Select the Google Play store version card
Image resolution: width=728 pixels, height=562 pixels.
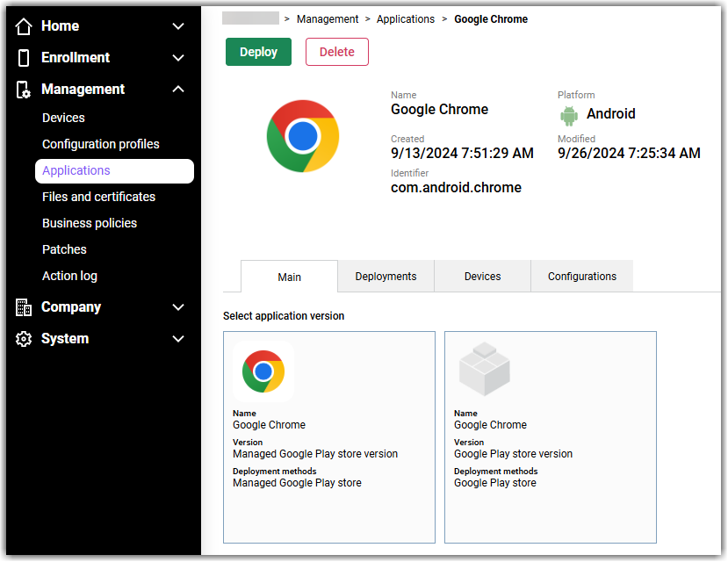tap(551, 437)
